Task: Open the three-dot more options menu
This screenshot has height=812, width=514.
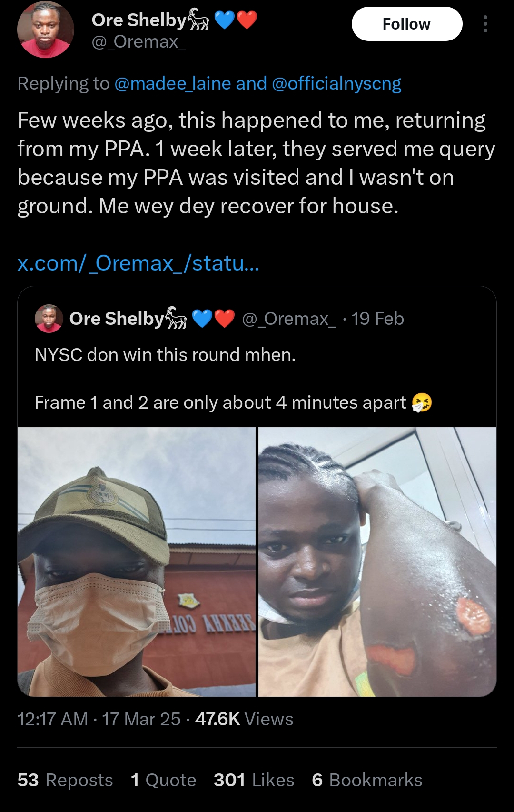Action: [x=485, y=24]
